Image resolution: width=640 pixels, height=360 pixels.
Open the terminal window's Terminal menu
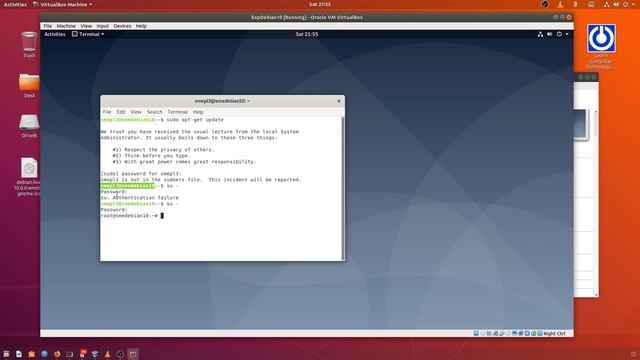178,112
